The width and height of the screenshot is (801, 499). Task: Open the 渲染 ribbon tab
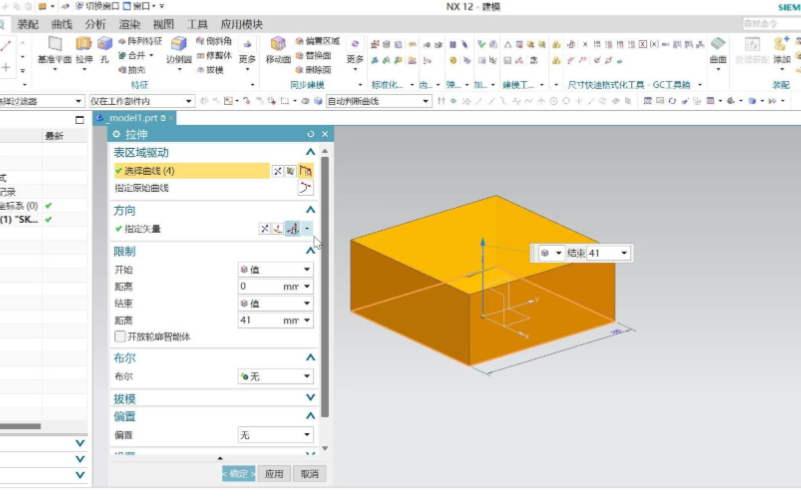[129, 25]
